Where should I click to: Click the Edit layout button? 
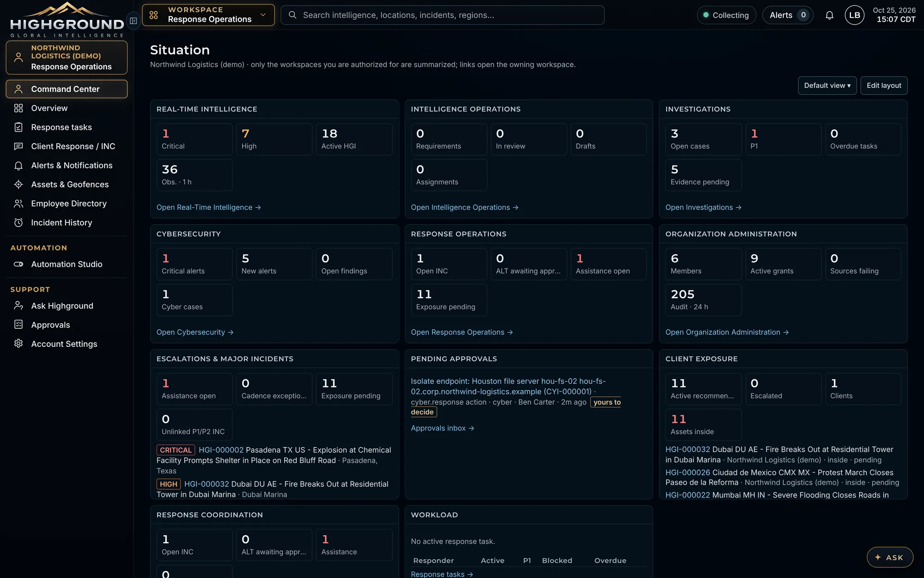pos(884,86)
